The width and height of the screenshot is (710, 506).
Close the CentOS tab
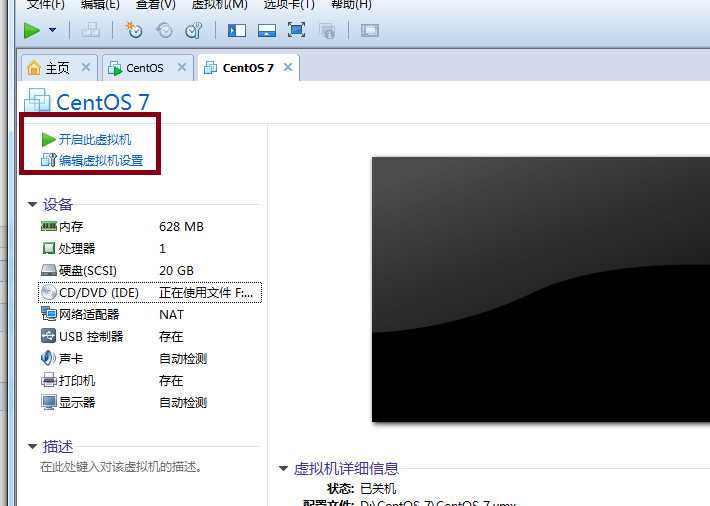coord(182,67)
